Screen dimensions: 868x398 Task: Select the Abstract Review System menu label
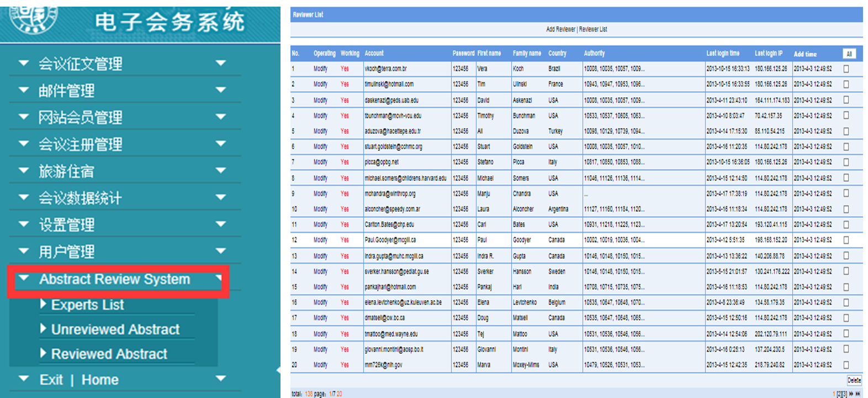point(114,279)
